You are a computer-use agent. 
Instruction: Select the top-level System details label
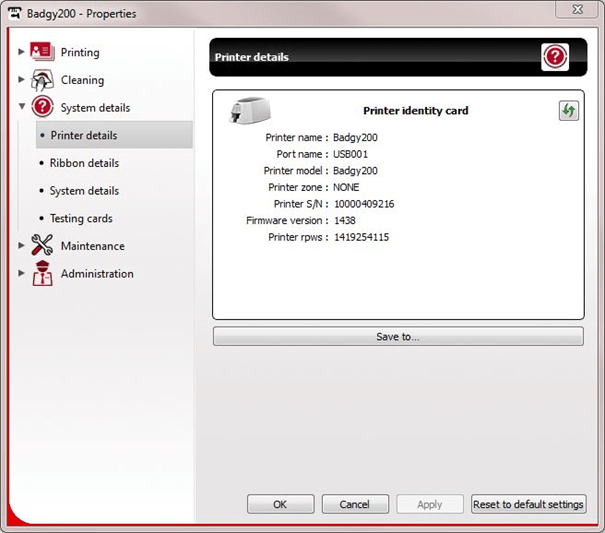pos(95,108)
